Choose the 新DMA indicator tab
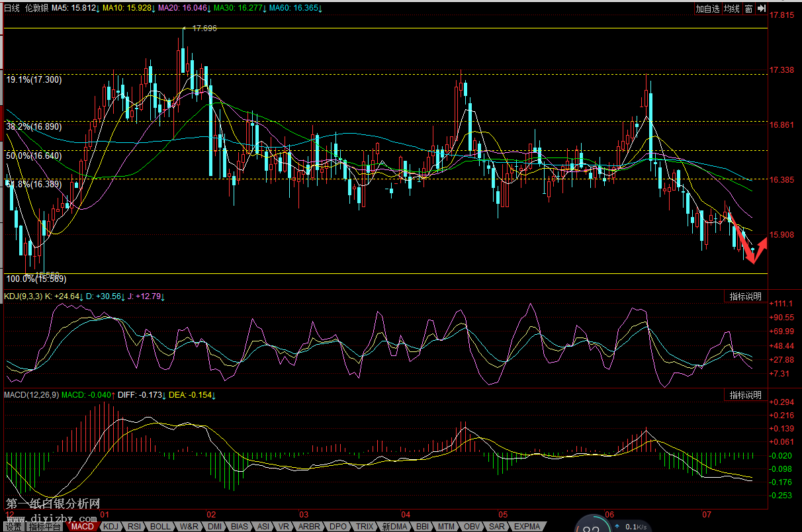The width and height of the screenshot is (802, 532). coord(395,527)
